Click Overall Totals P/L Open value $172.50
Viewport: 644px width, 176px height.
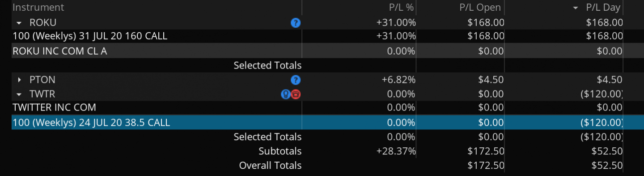click(486, 165)
